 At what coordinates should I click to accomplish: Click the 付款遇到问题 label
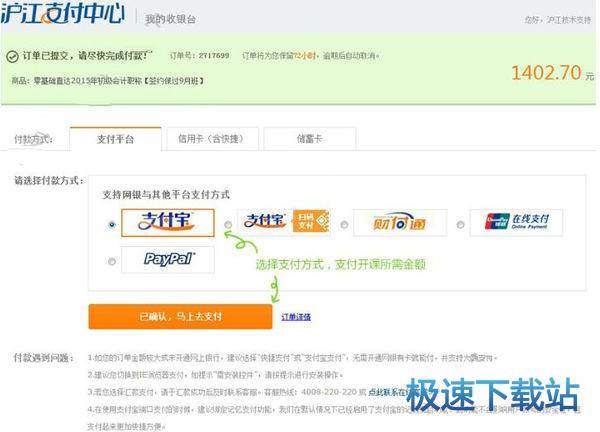pos(44,358)
